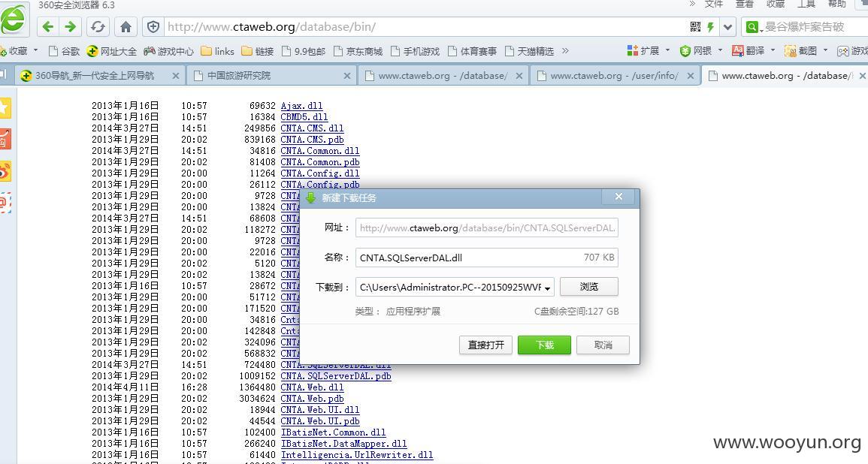Viewport: 868px width, 464px height.
Task: Open the 京东商城 bookmark
Action: click(358, 51)
